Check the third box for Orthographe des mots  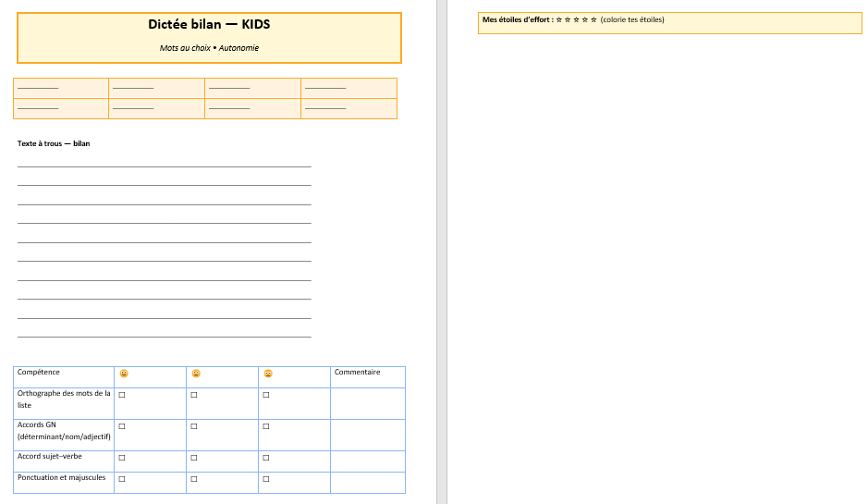click(x=266, y=395)
